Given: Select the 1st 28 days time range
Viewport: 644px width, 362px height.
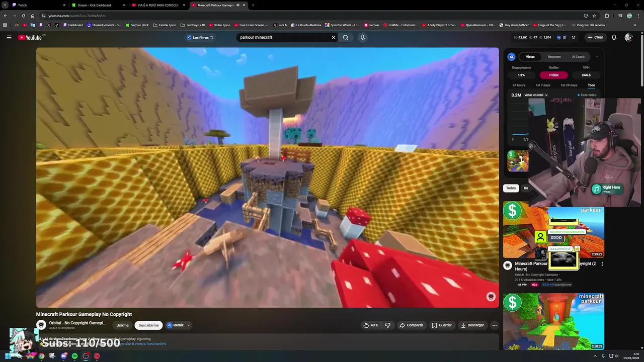Looking at the screenshot, I should pyautogui.click(x=569, y=85).
